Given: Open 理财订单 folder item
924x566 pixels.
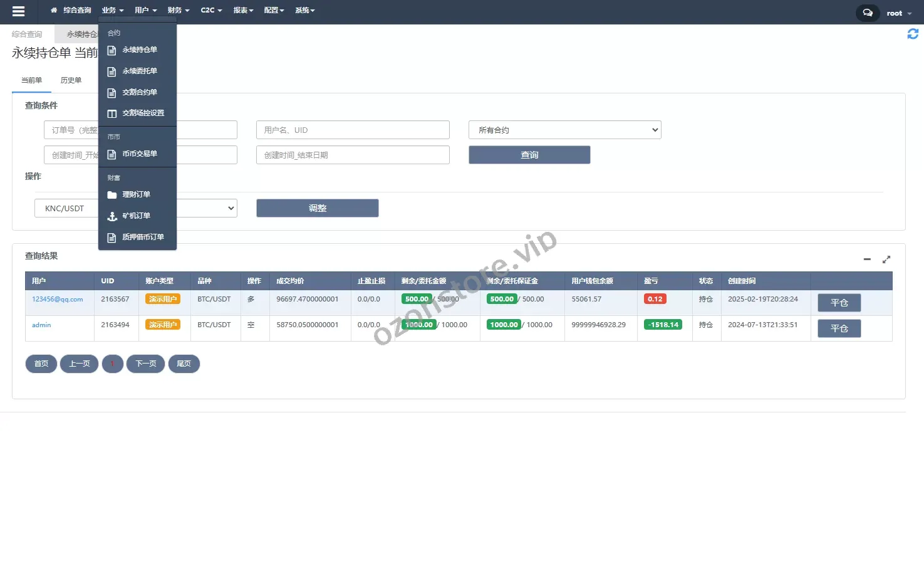Looking at the screenshot, I should [x=136, y=195].
